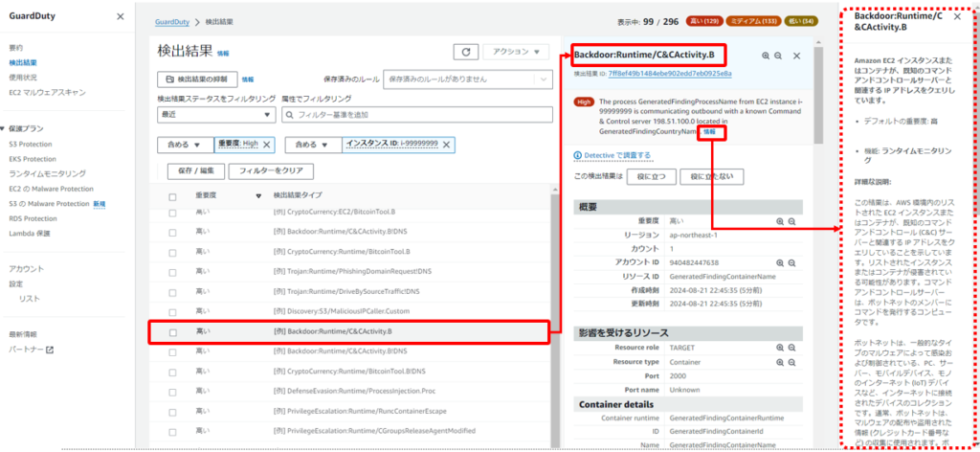Click the 保存 / 編集 button
Viewport: 980px width, 452px height.
(x=195, y=171)
